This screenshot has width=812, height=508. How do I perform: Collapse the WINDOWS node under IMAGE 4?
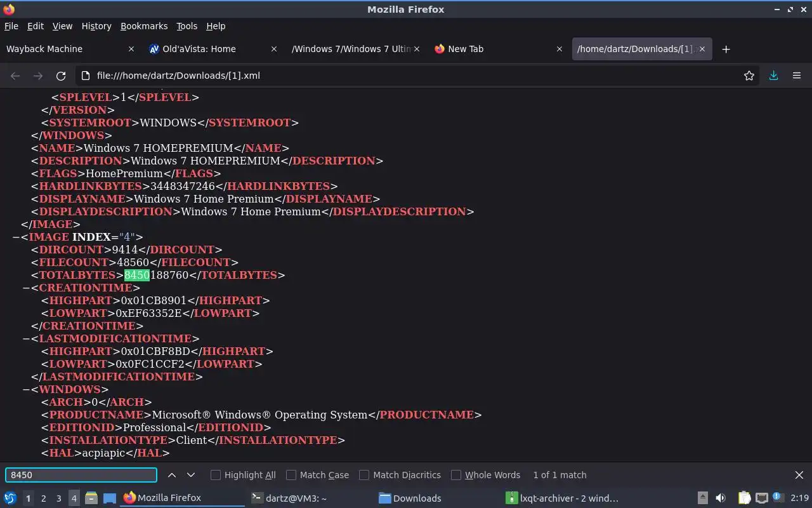click(26, 389)
